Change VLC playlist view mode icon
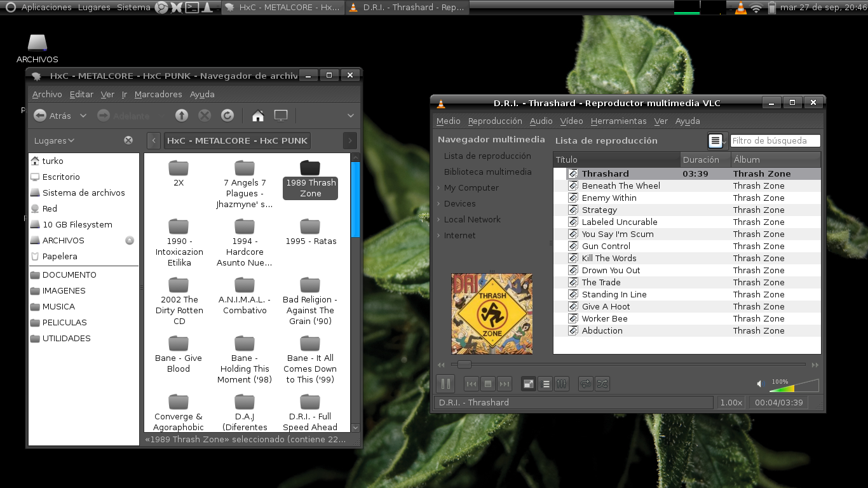The width and height of the screenshot is (868, 488). point(715,140)
